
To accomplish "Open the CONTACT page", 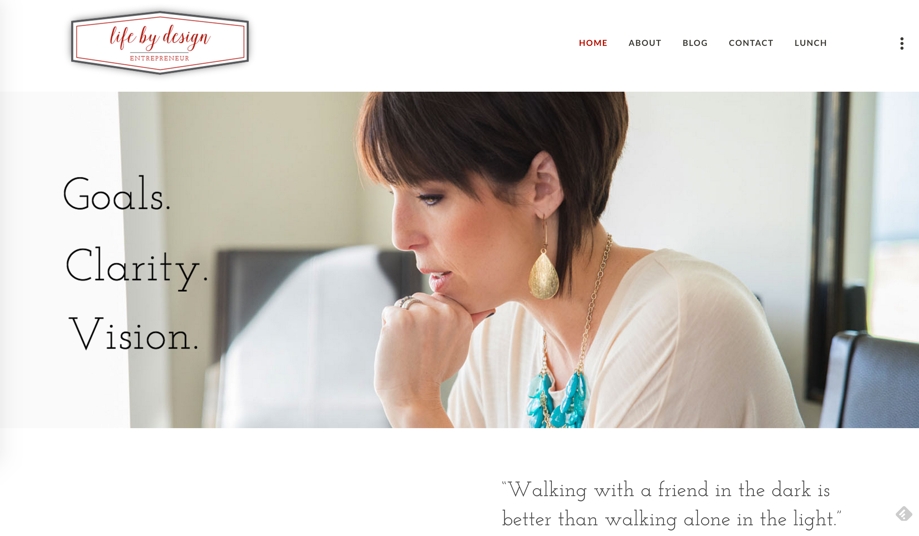I will (x=751, y=43).
